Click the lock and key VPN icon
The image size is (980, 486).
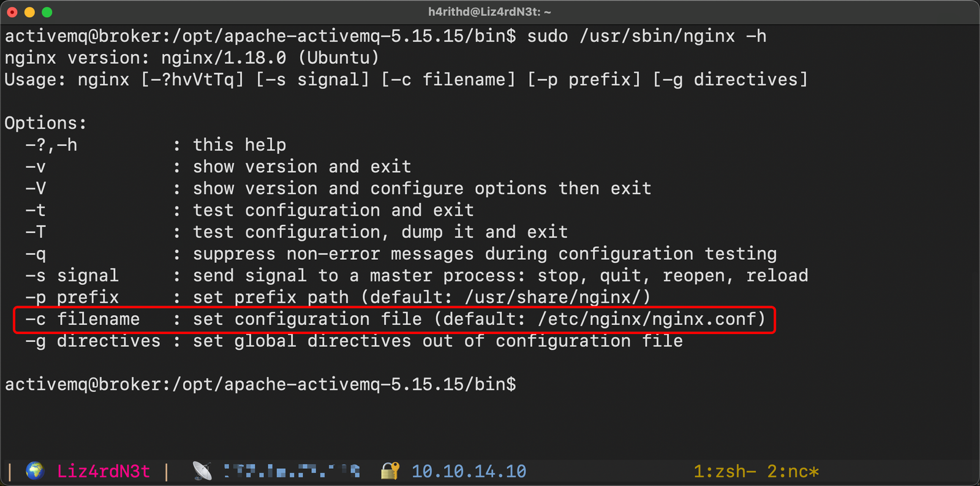point(390,471)
